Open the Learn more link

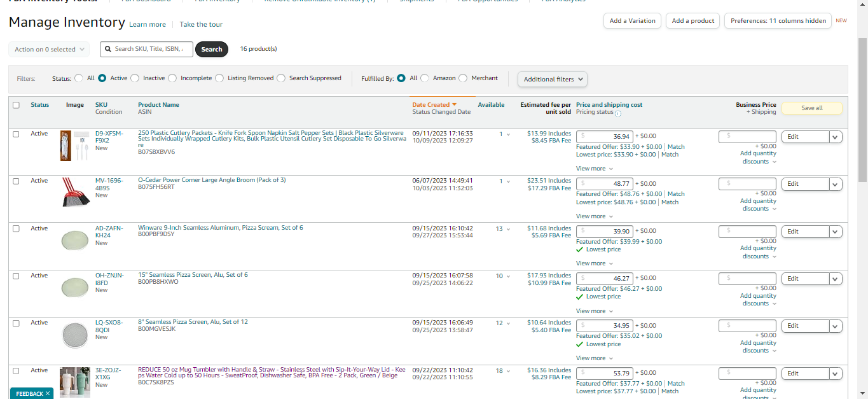(148, 25)
